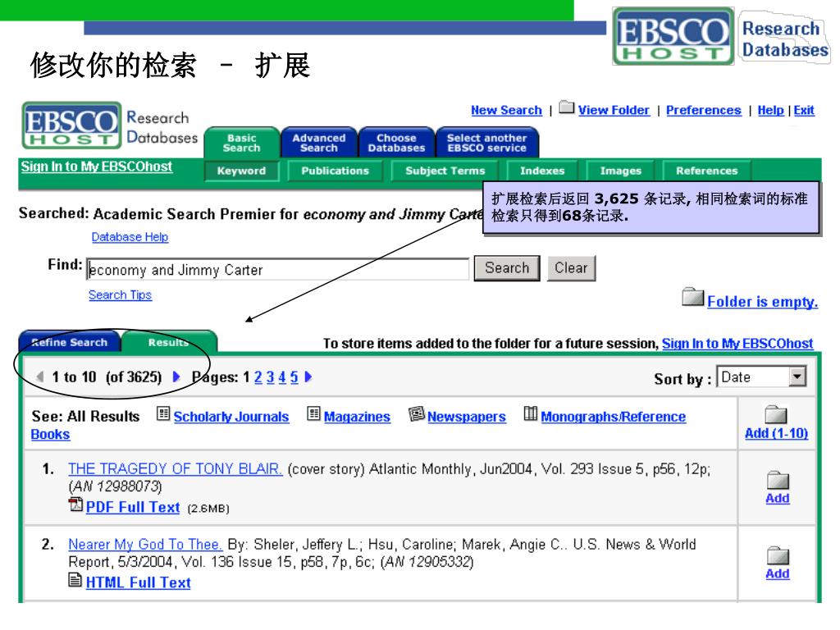Viewport: 840px width, 630px height.
Task: Click the folder icon for the Tony Blair result
Action: click(x=778, y=480)
